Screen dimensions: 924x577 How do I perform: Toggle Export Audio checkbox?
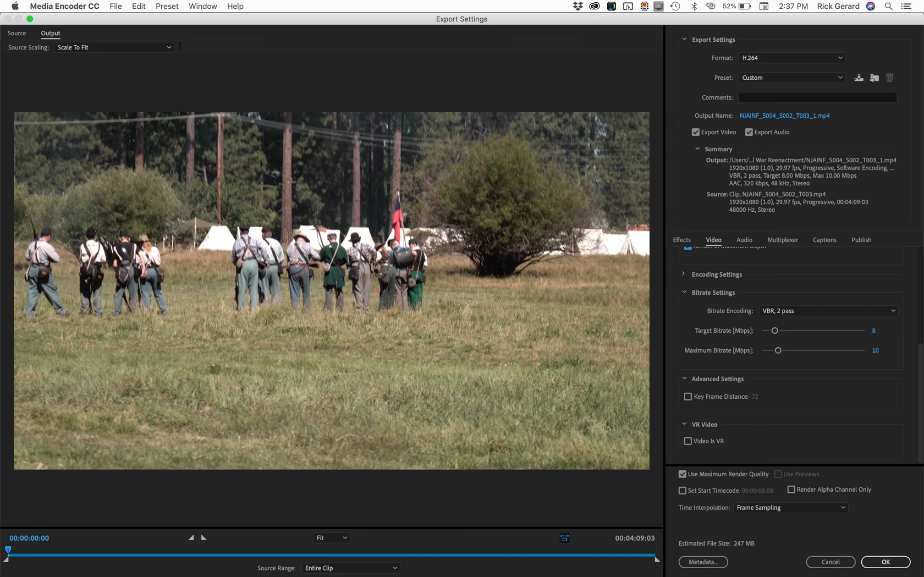749,132
